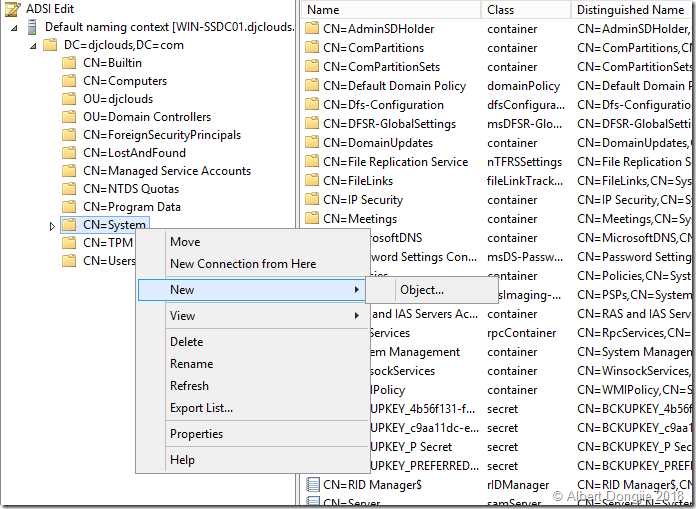The height and width of the screenshot is (509, 696).
Task: Click nTFRSSettings class cell
Action: point(524,162)
